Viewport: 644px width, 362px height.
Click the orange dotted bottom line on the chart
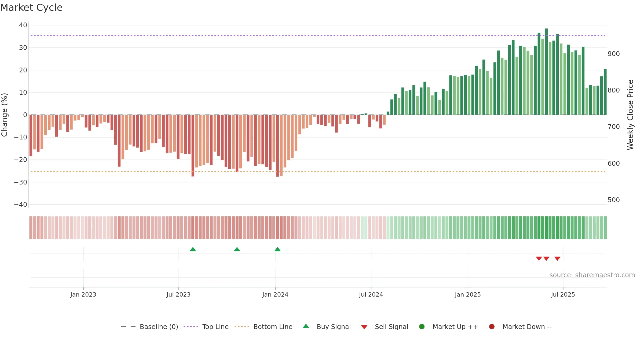pyautogui.click(x=318, y=172)
